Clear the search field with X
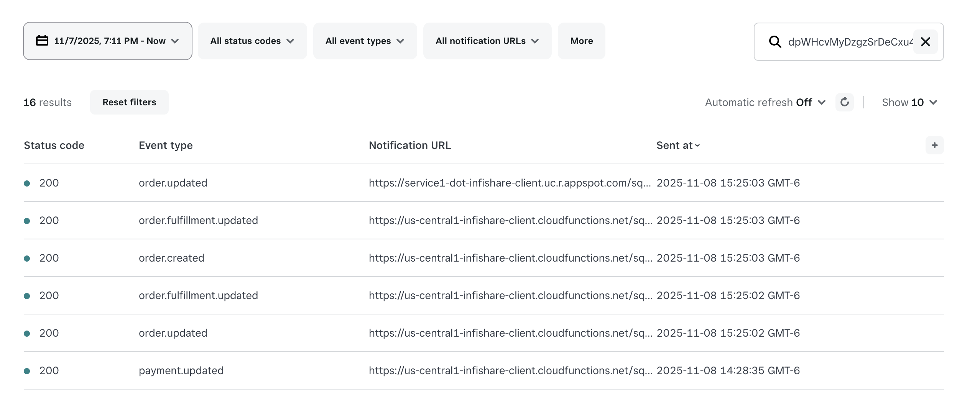Image resolution: width=980 pixels, height=406 pixels. (925, 42)
